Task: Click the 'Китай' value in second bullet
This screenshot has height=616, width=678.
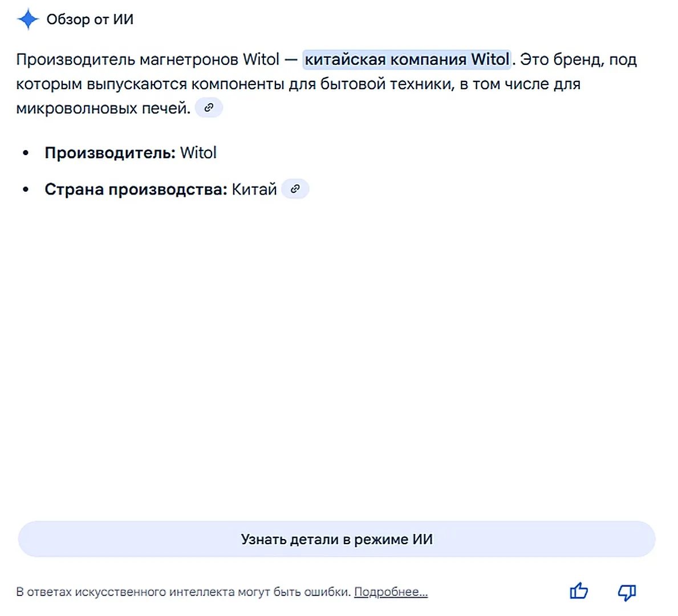Action: click(x=254, y=189)
